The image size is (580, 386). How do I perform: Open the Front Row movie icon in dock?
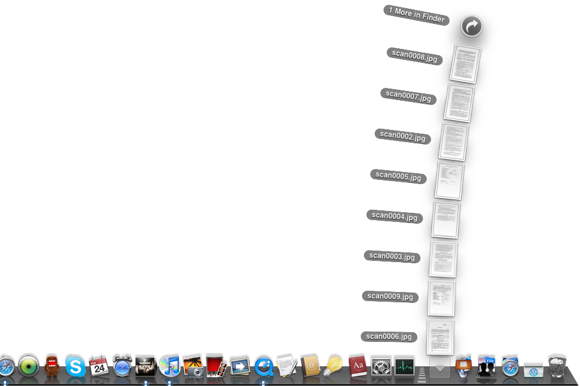[x=145, y=366]
